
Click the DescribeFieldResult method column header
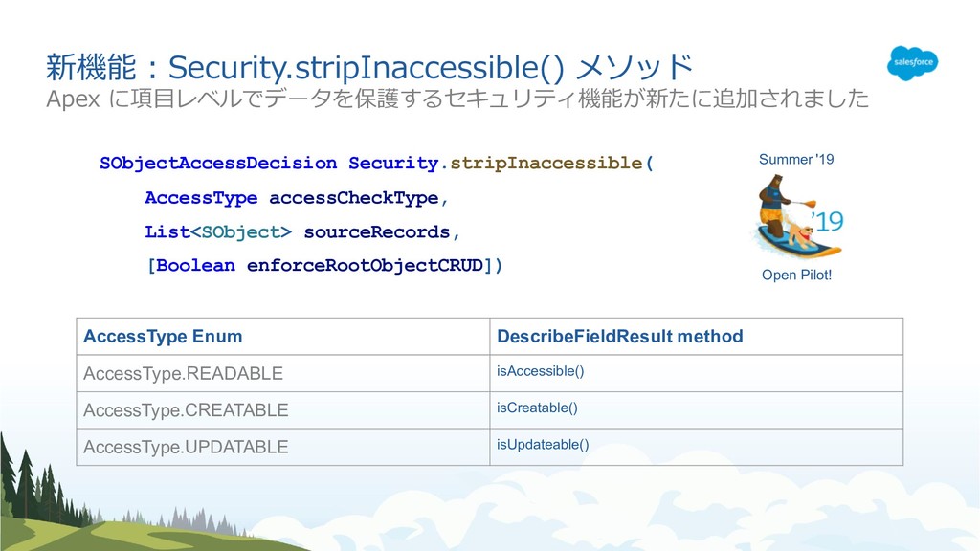coord(697,336)
